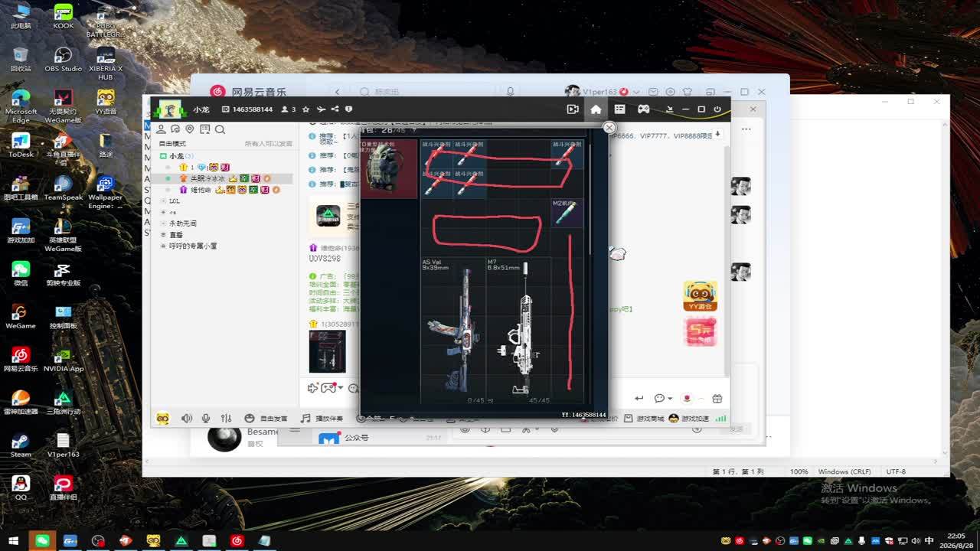Click the chat refresh bubble icon
Screen dimensions: 980x551
click(x=175, y=129)
